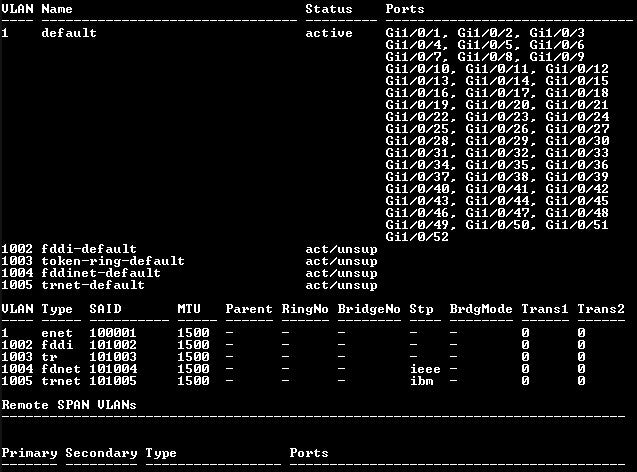Select port Gi1/0/2 in the ports list

point(484,33)
